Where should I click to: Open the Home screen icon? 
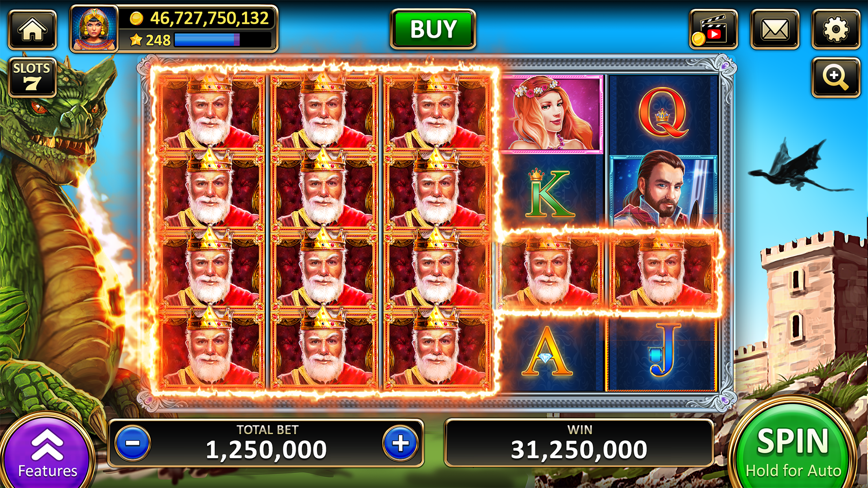pyautogui.click(x=32, y=30)
